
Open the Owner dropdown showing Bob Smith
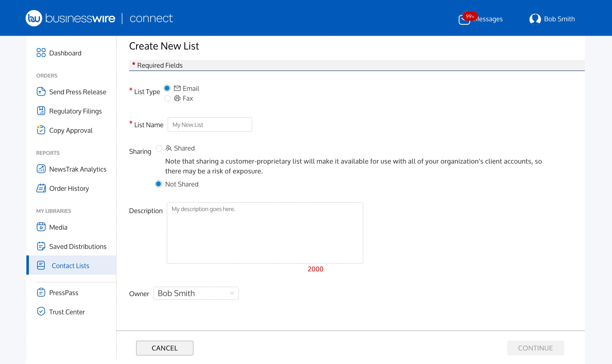click(196, 293)
